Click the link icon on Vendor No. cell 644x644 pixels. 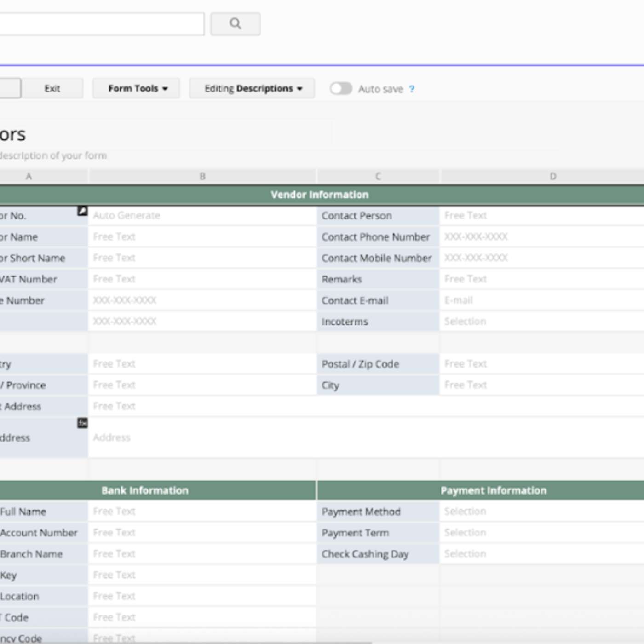pos(82,211)
